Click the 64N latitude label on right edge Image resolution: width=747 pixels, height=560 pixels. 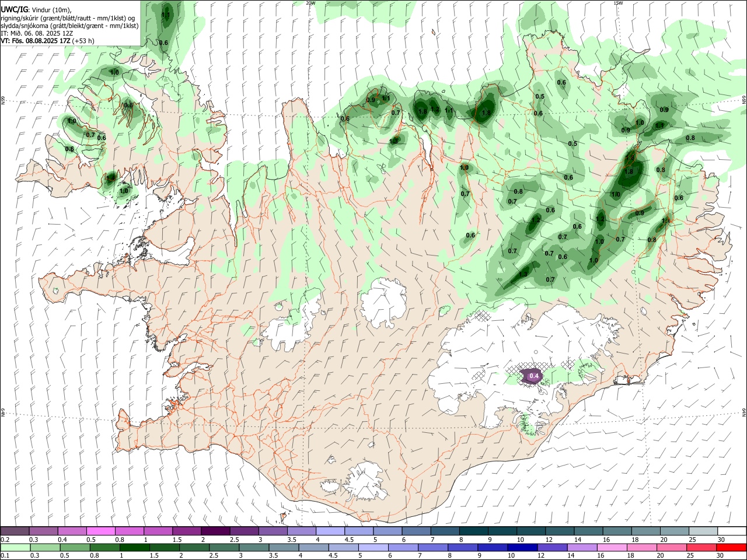coord(744,412)
